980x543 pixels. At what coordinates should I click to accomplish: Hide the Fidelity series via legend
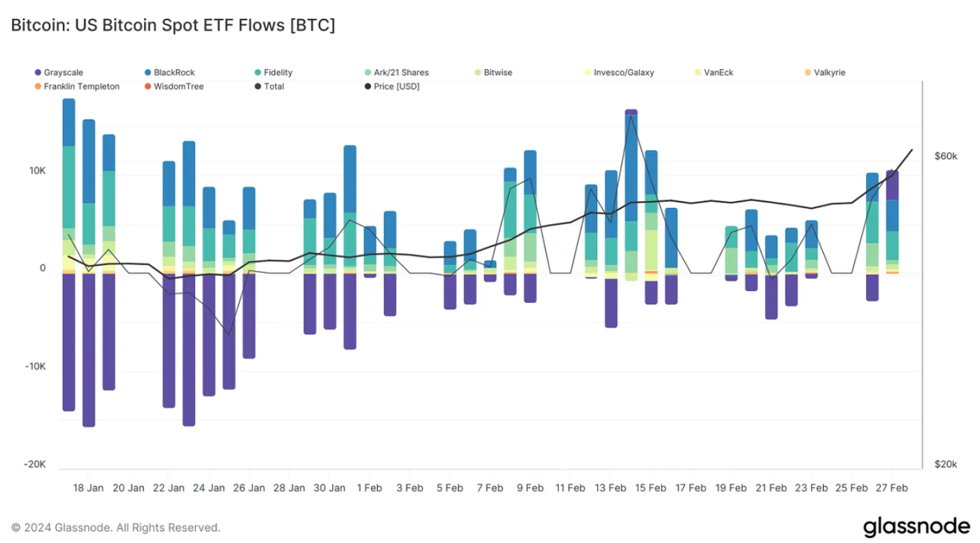277,73
